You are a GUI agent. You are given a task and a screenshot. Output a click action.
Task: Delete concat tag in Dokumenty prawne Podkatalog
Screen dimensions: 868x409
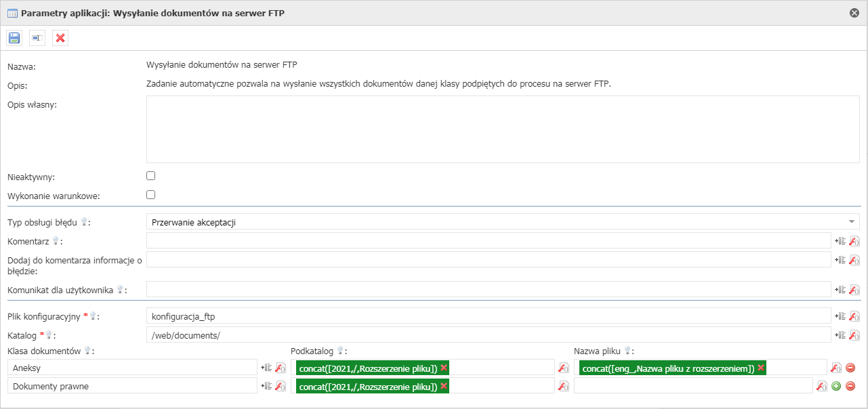[444, 386]
